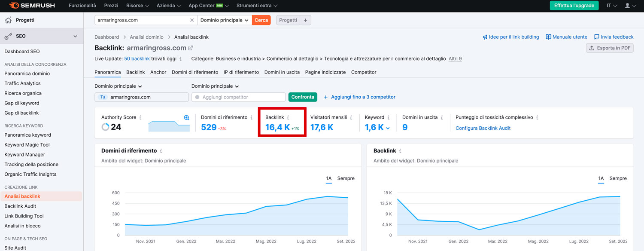The image size is (644, 251).
Task: Show Backlink metric info icon
Action: [288, 117]
